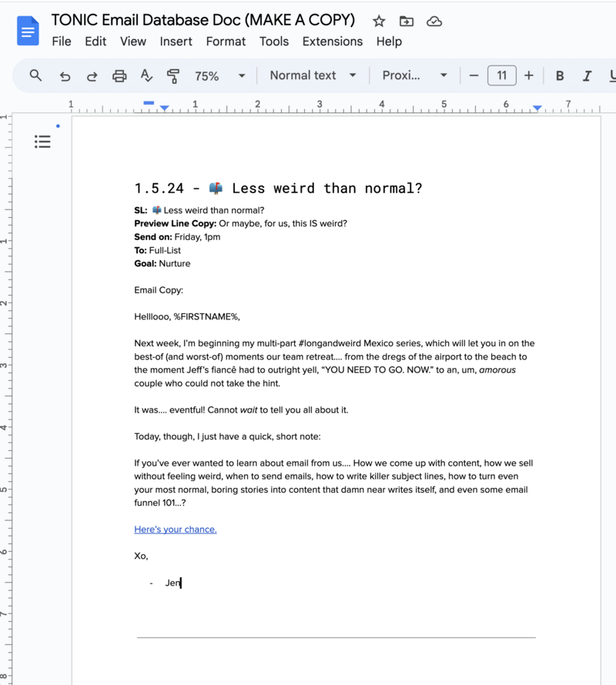
Task: Show the document outline
Action: coord(42,141)
